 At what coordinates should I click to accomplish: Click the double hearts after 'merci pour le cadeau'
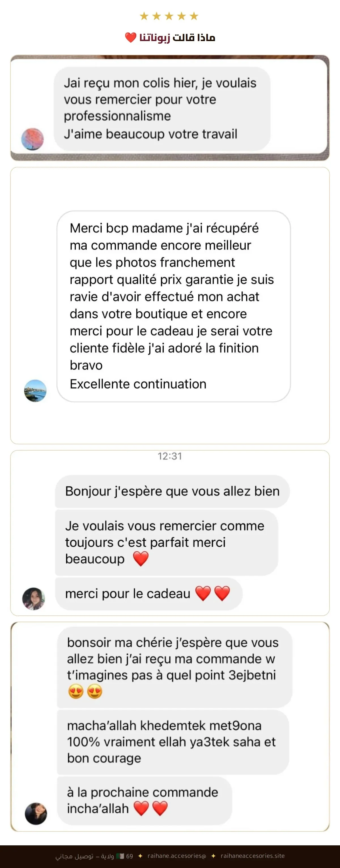[x=212, y=593]
